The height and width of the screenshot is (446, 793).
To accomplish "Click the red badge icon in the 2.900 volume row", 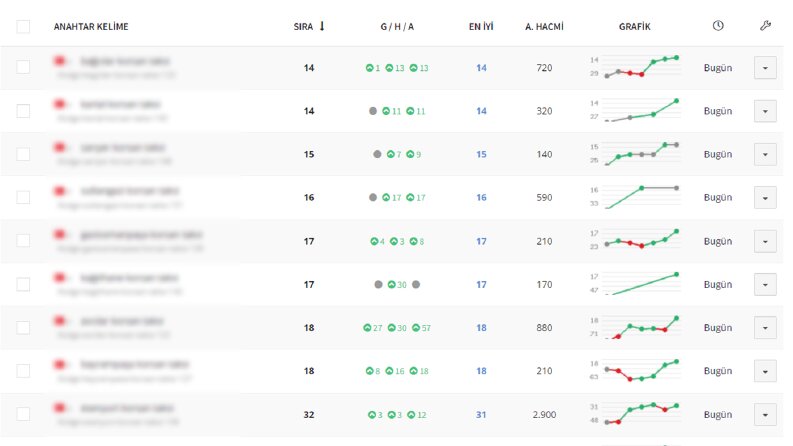I will [x=60, y=408].
